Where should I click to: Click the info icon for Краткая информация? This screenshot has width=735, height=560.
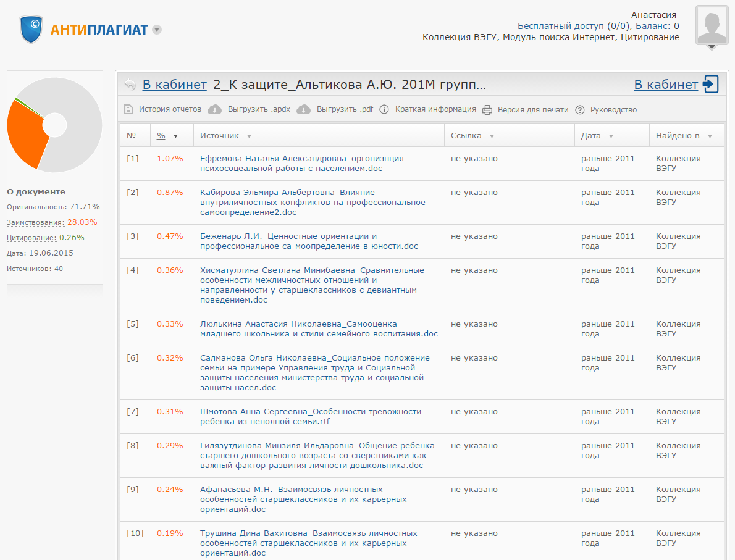384,110
